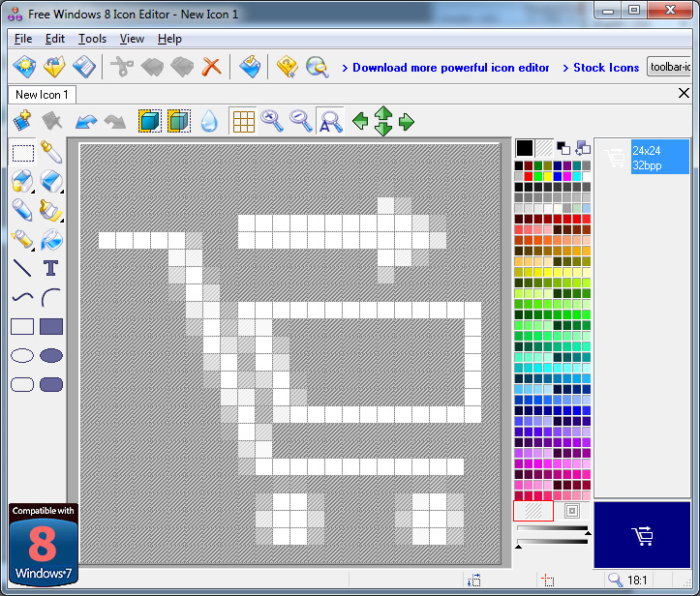The height and width of the screenshot is (596, 700).
Task: Click the lower gradient slider bar
Action: coord(553,542)
